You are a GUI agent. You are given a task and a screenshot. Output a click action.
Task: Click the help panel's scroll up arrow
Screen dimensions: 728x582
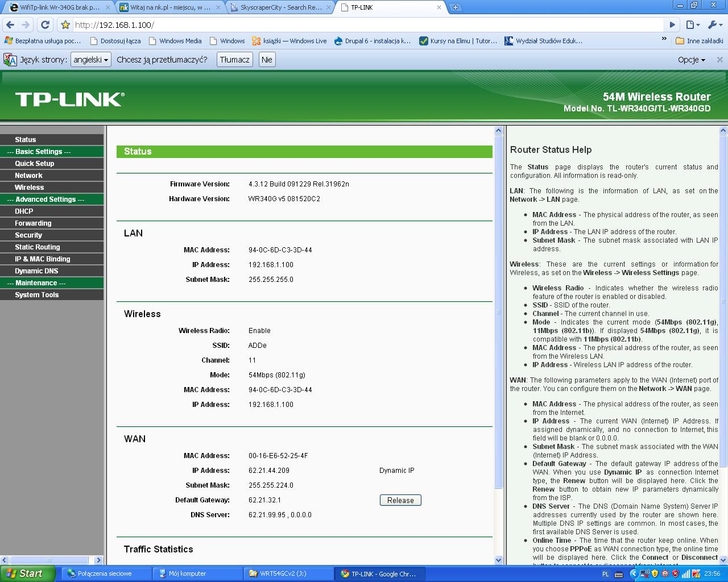point(723,131)
